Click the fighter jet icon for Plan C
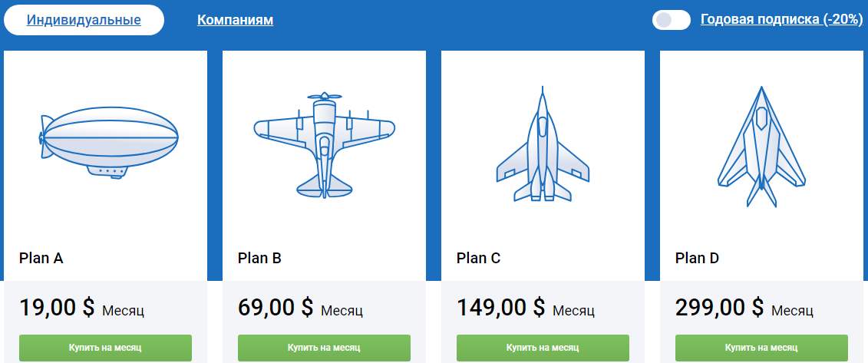The image size is (868, 363). tap(543, 144)
